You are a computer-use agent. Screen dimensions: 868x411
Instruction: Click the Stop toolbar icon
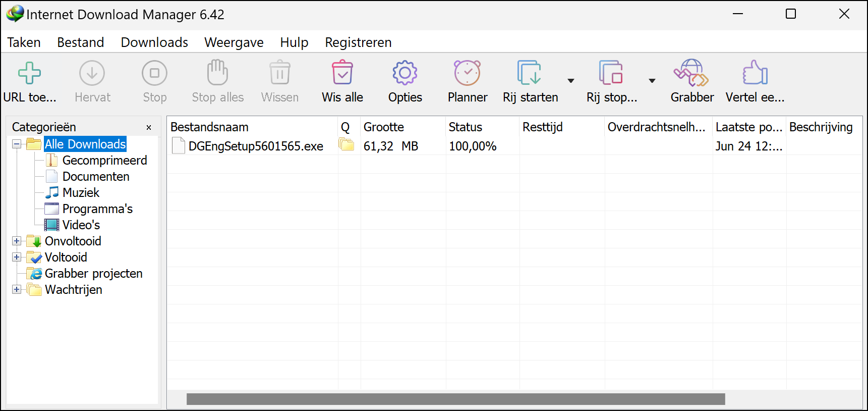click(x=154, y=73)
